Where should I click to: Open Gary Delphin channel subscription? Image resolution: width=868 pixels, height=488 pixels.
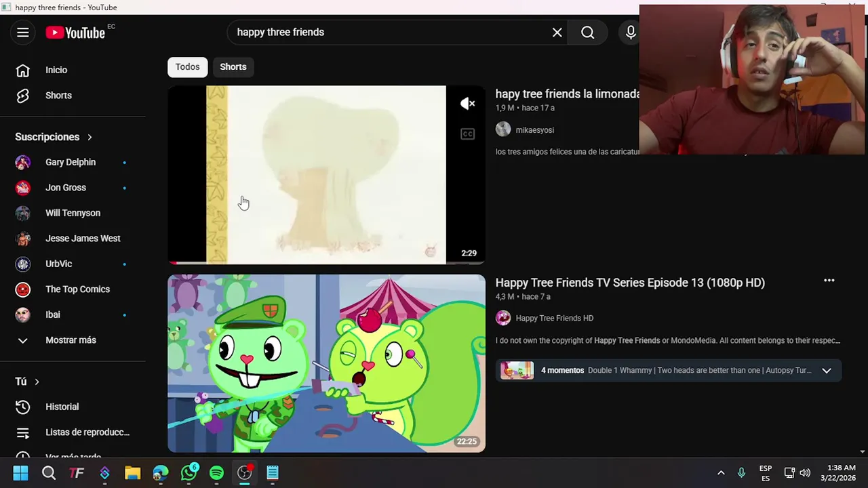click(73, 163)
